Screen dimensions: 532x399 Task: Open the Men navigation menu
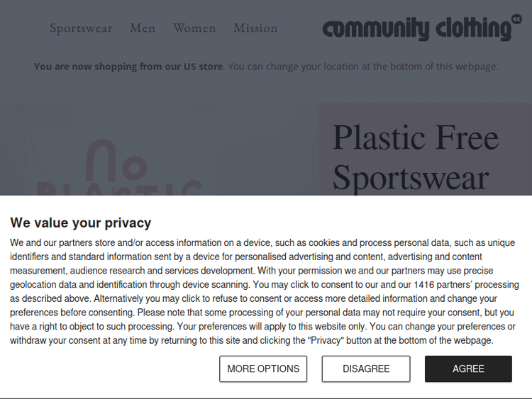point(143,28)
